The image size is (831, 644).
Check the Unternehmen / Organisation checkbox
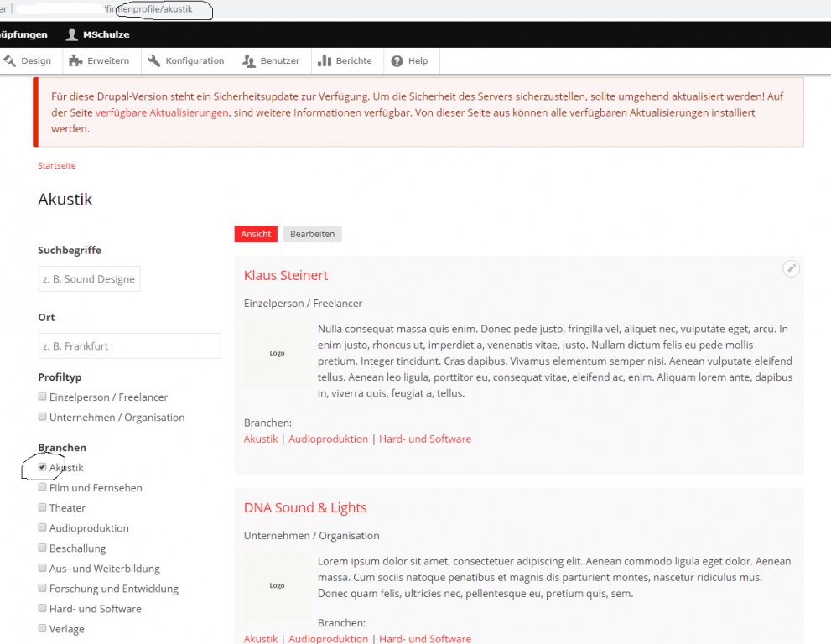tap(43, 417)
